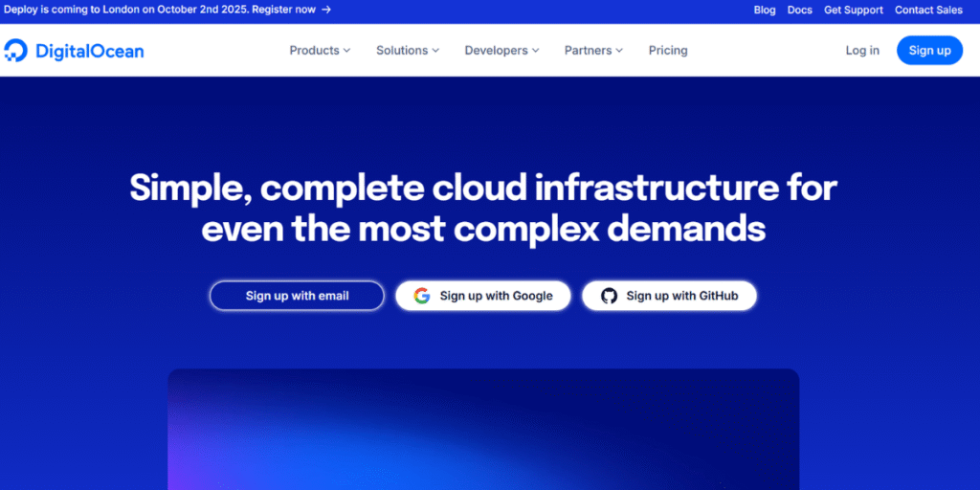Click the gradient preview panel below signup buttons

(483, 430)
